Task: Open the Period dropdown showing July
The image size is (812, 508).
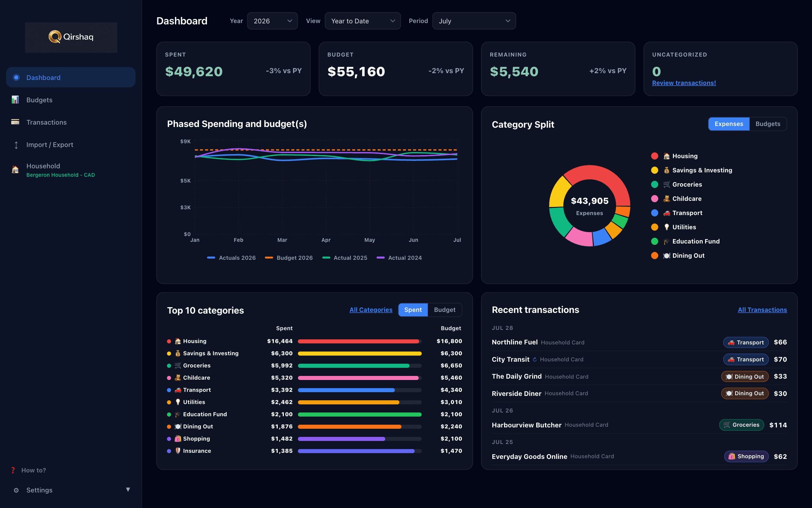Action: point(474,21)
